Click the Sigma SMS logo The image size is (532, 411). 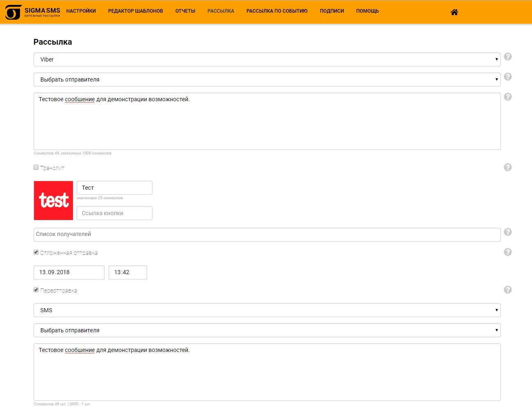pyautogui.click(x=33, y=12)
